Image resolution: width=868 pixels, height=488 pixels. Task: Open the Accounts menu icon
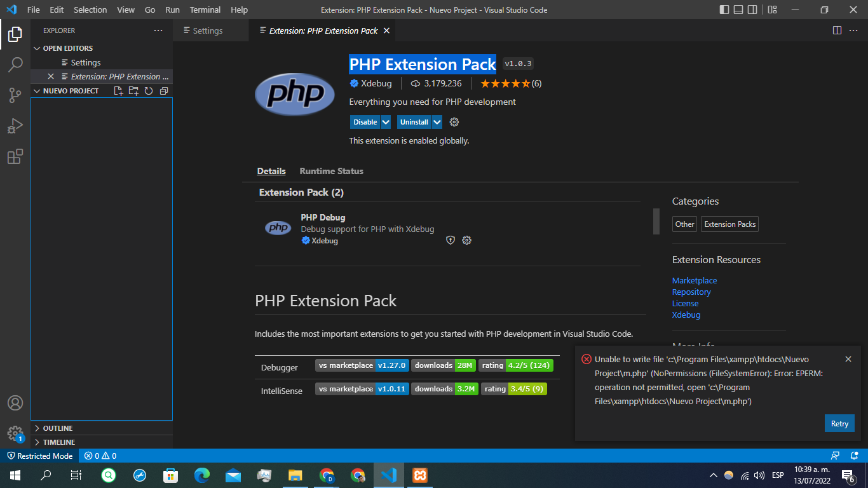15,403
